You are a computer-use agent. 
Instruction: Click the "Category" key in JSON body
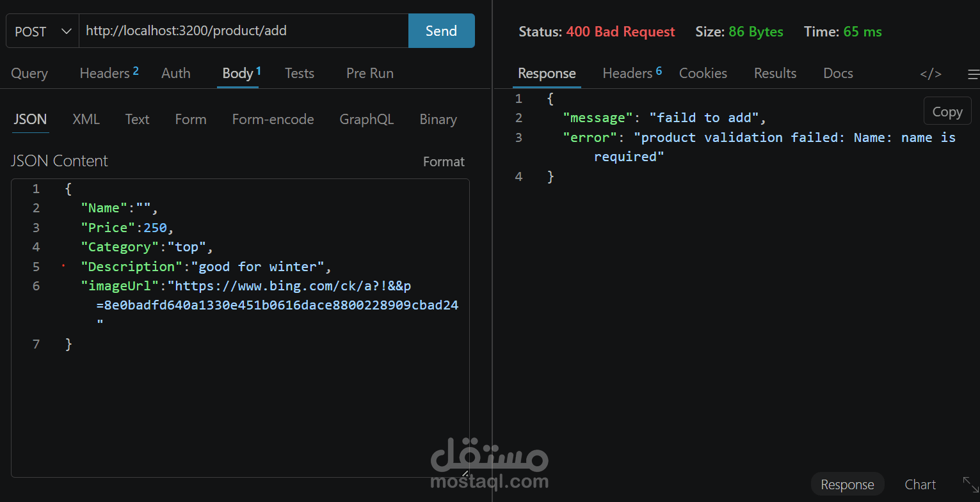[x=119, y=247]
